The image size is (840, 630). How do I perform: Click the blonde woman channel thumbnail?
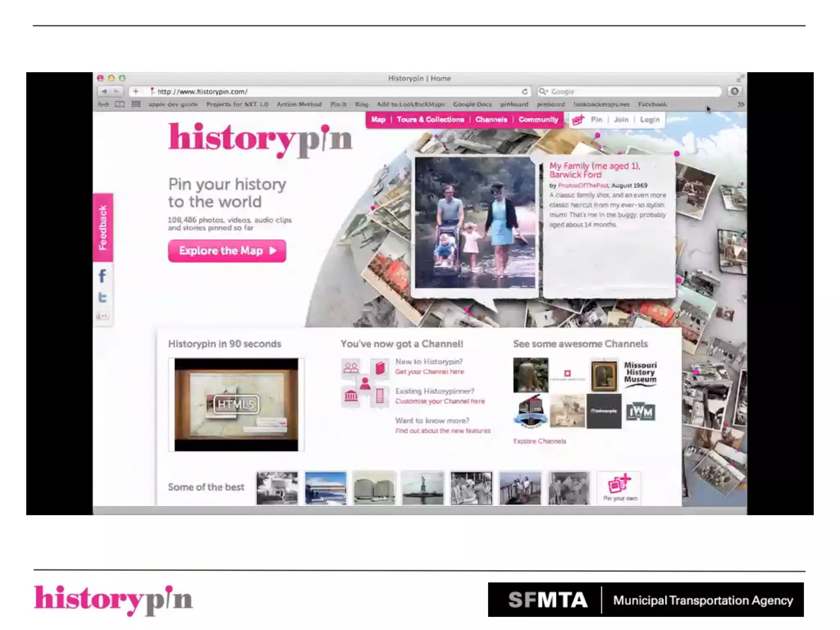click(x=531, y=375)
